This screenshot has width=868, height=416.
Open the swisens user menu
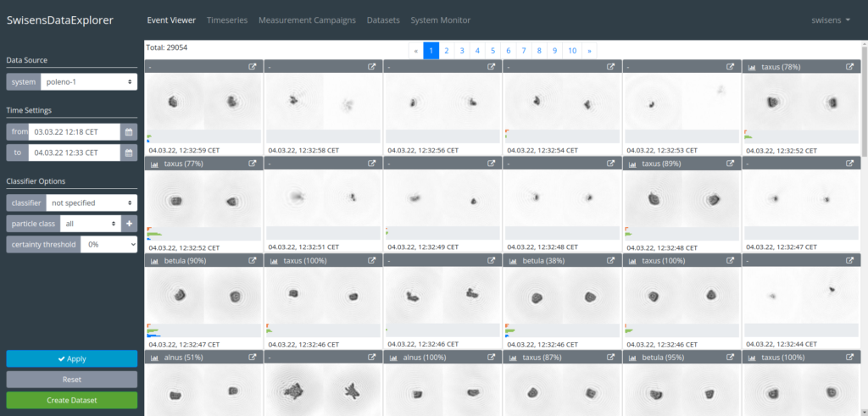pyautogui.click(x=831, y=20)
